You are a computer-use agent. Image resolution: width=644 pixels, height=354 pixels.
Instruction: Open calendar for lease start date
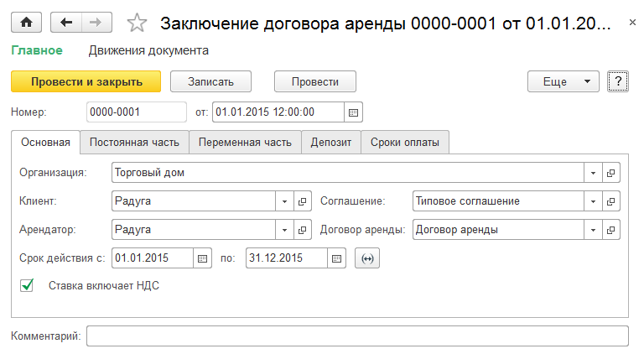(x=202, y=258)
